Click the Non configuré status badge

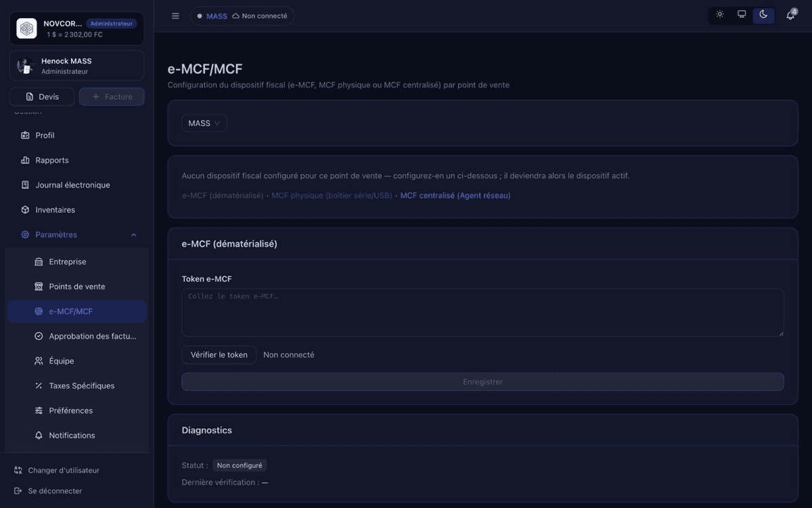tap(240, 465)
